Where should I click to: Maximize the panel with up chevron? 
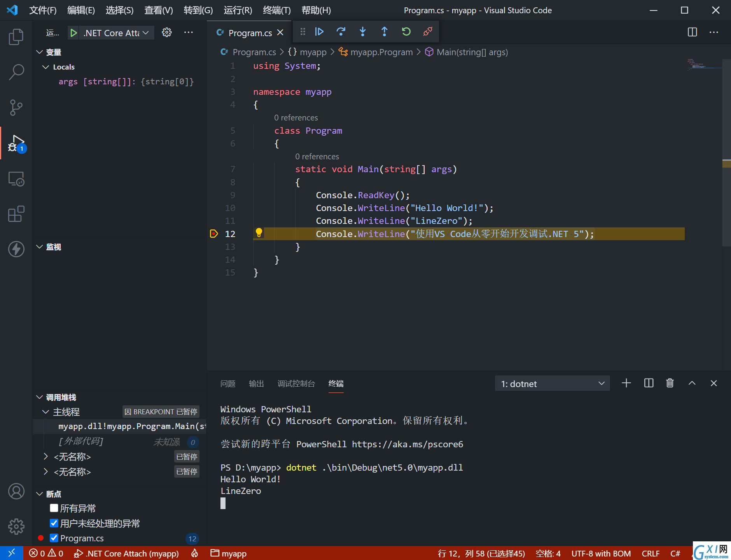(692, 384)
